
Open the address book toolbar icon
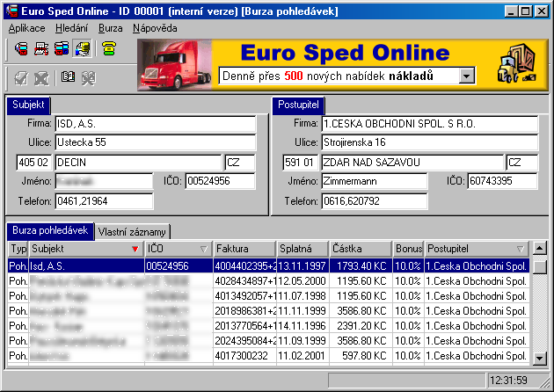68,77
